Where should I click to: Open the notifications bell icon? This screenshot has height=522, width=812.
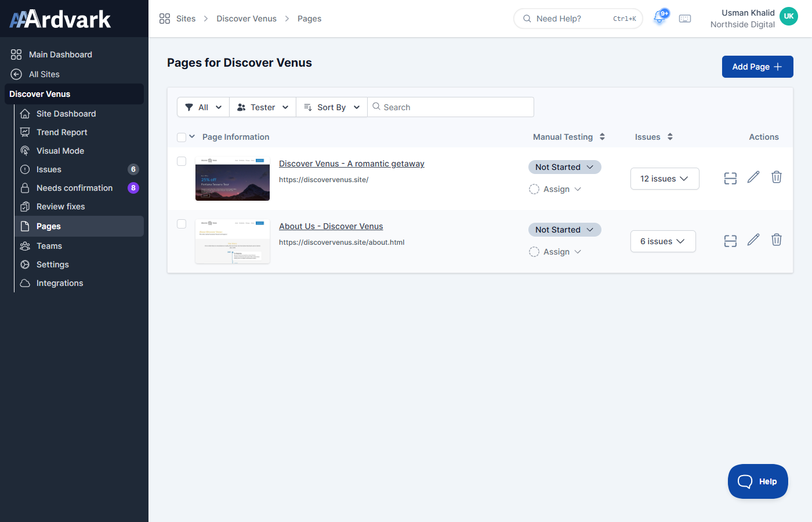659,18
